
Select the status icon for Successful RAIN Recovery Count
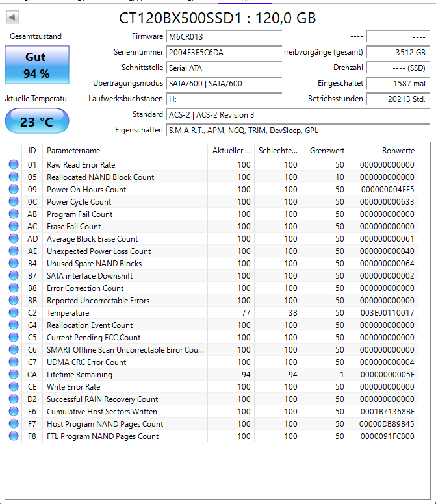pyautogui.click(x=14, y=399)
